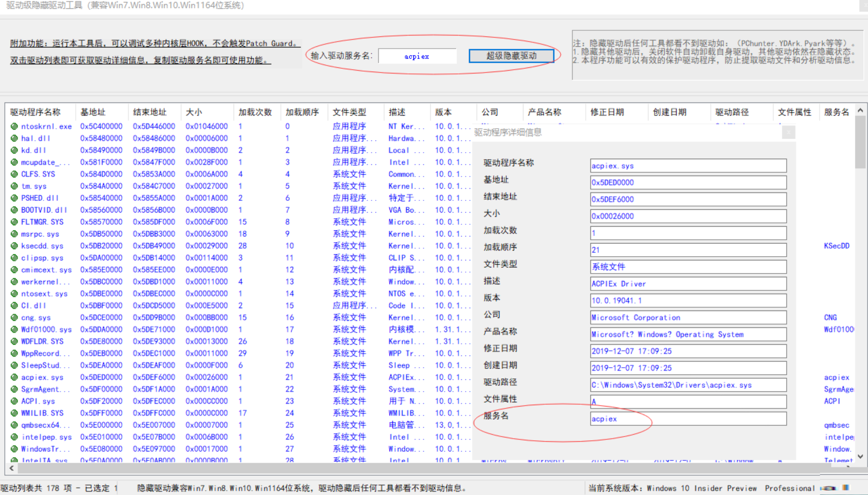Screen dimensions: 868x495
Task: Click the green icon next to Wdf01000.sys
Action: [x=14, y=329]
